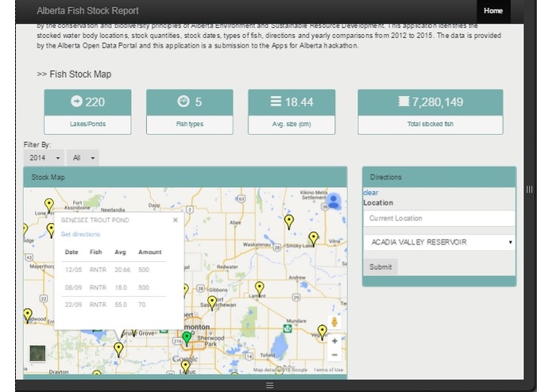The height and width of the screenshot is (392, 552).
Task: Click the ticket icon beside 7,280,149
Action: (403, 102)
